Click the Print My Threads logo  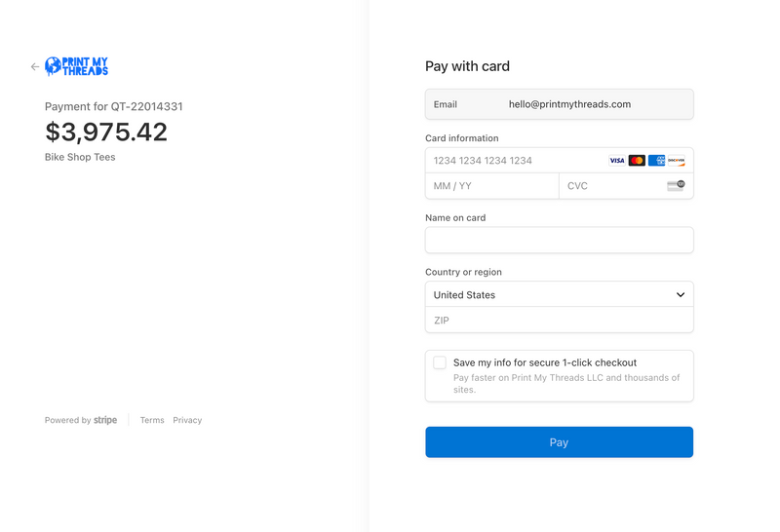pos(77,66)
